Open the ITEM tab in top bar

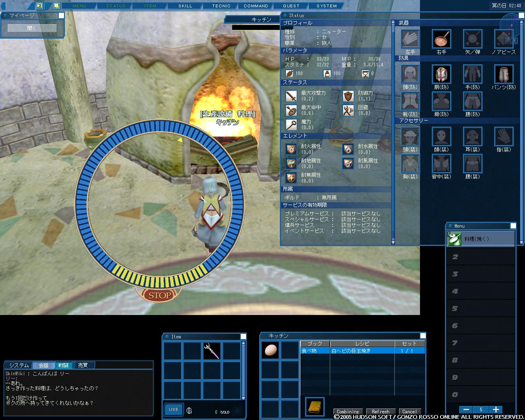(x=151, y=6)
